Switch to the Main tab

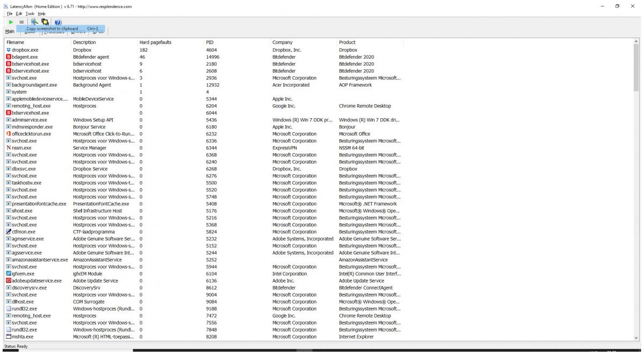10,32
